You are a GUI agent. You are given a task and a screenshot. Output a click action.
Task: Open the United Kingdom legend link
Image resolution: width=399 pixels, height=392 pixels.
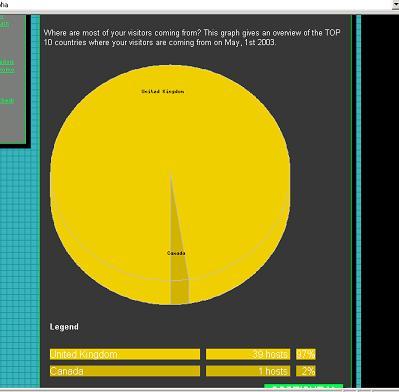pos(84,354)
